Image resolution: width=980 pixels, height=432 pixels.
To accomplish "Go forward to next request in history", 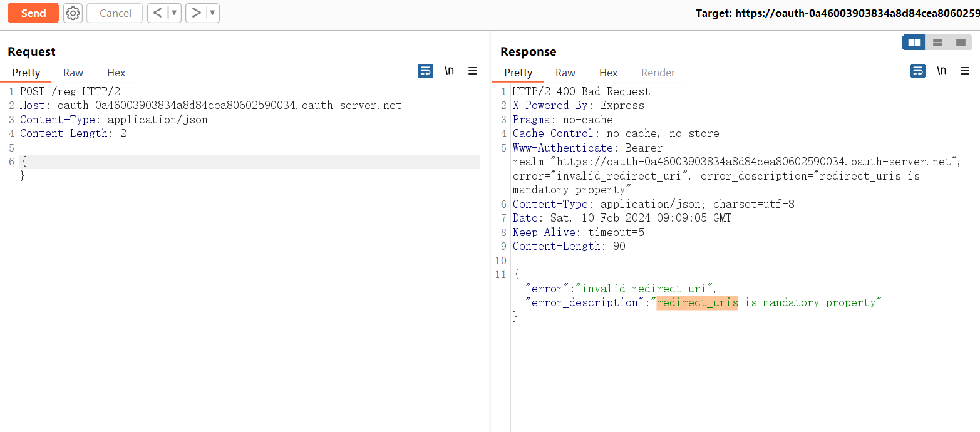I will 196,13.
